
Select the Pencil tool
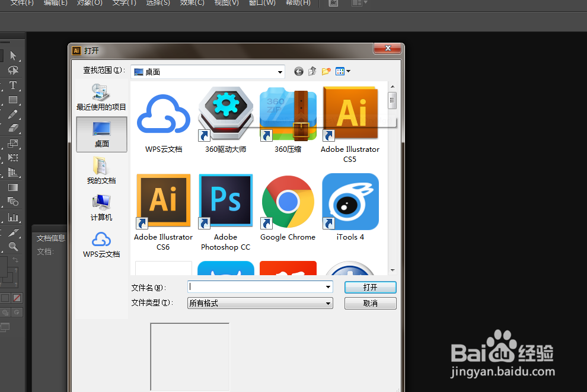13,114
